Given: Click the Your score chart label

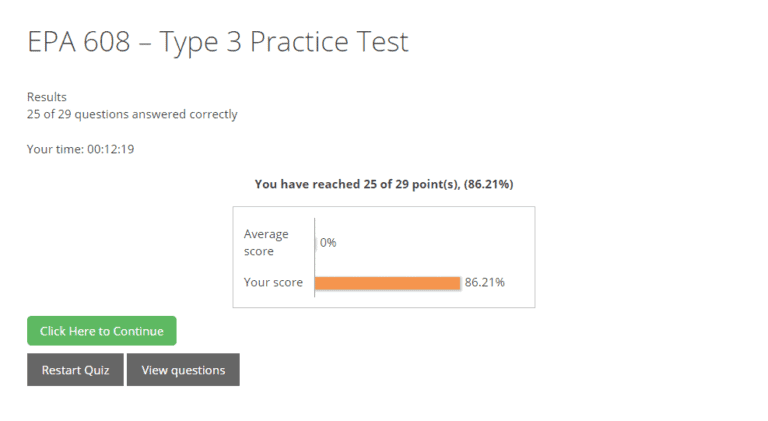Looking at the screenshot, I should (273, 283).
